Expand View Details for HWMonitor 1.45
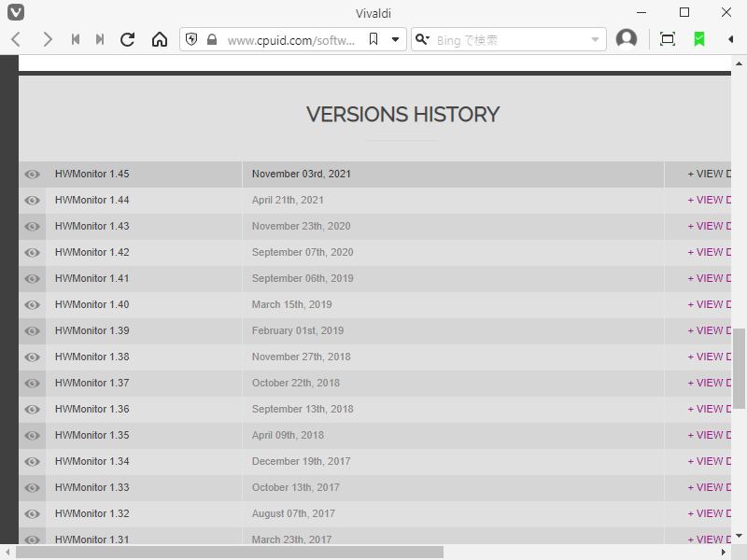 click(x=709, y=174)
